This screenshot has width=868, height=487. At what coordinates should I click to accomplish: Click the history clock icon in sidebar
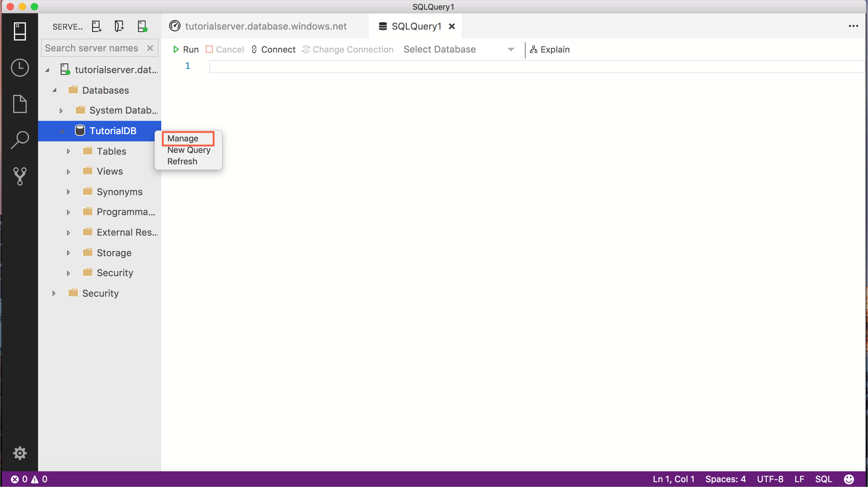coord(20,67)
